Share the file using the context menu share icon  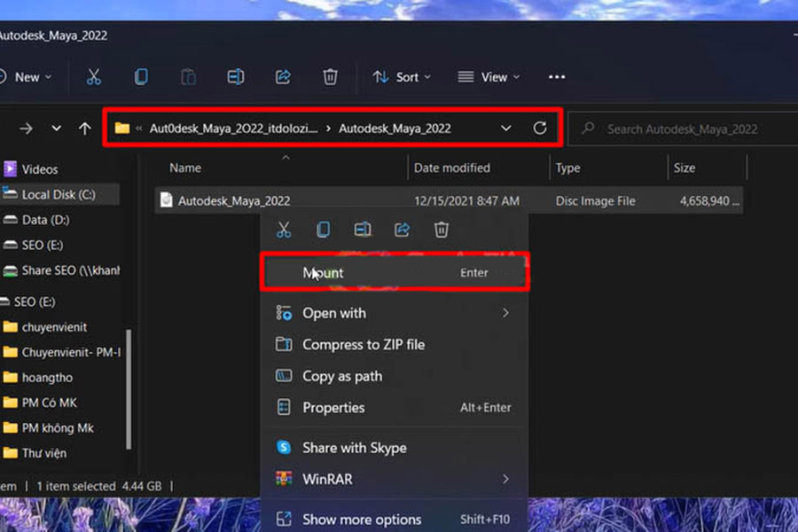[x=402, y=230]
